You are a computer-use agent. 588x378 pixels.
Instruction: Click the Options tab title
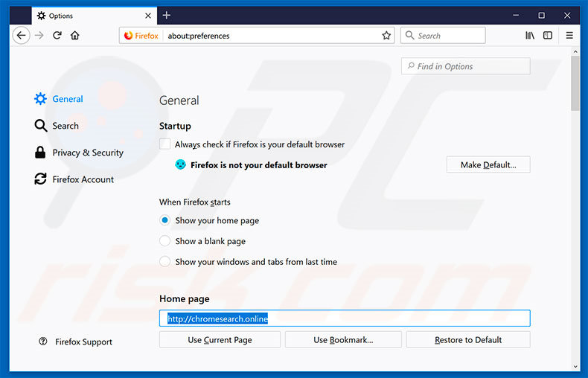click(x=61, y=16)
